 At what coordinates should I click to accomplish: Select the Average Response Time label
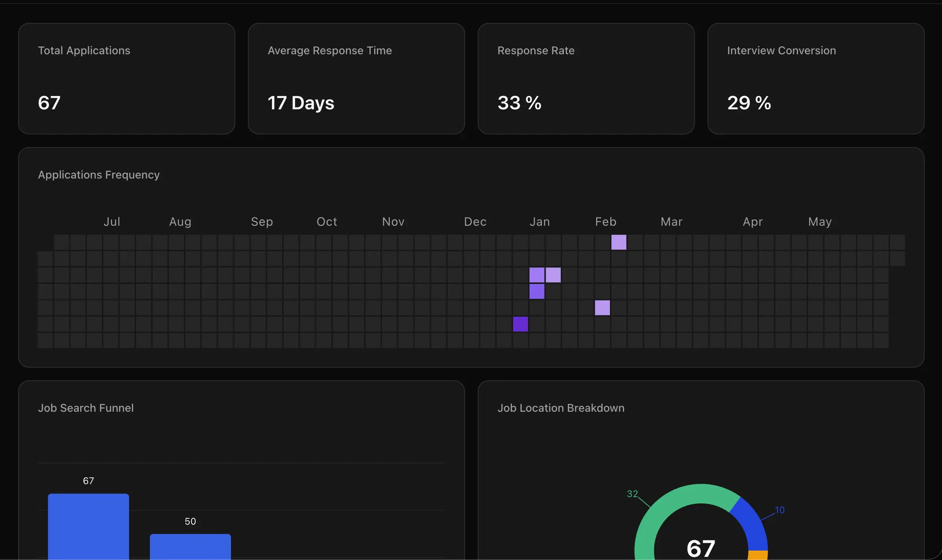[330, 51]
